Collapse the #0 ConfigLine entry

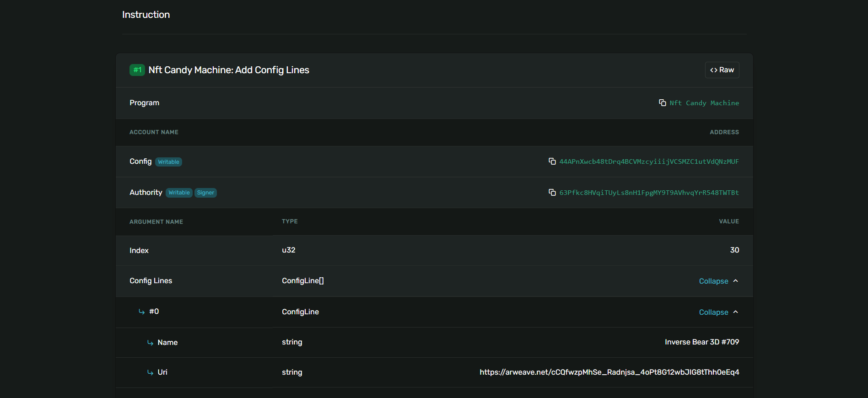pyautogui.click(x=718, y=312)
